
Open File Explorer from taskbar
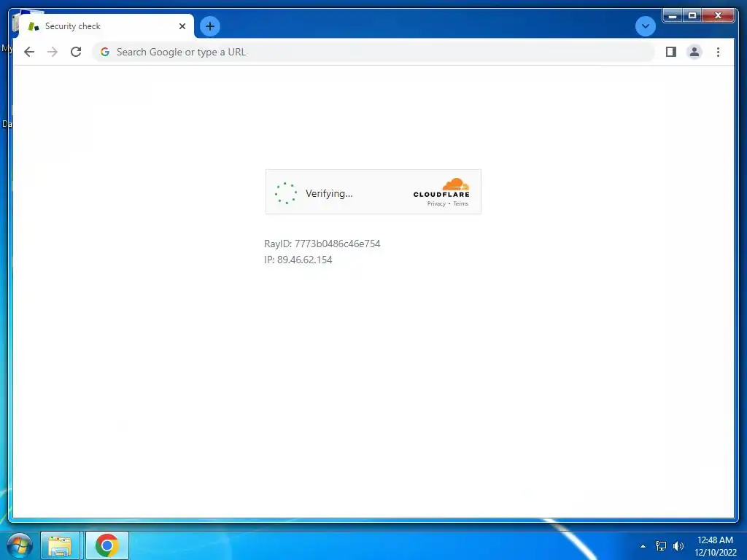60,545
